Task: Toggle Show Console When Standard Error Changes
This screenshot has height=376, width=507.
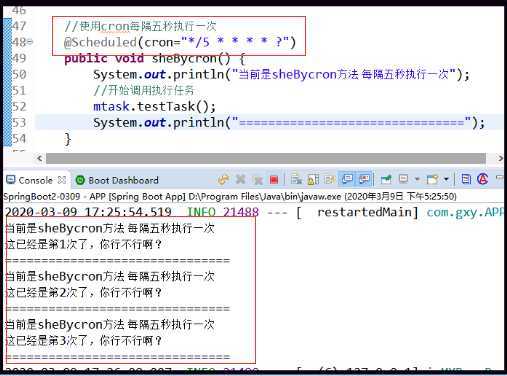Action: (364, 180)
